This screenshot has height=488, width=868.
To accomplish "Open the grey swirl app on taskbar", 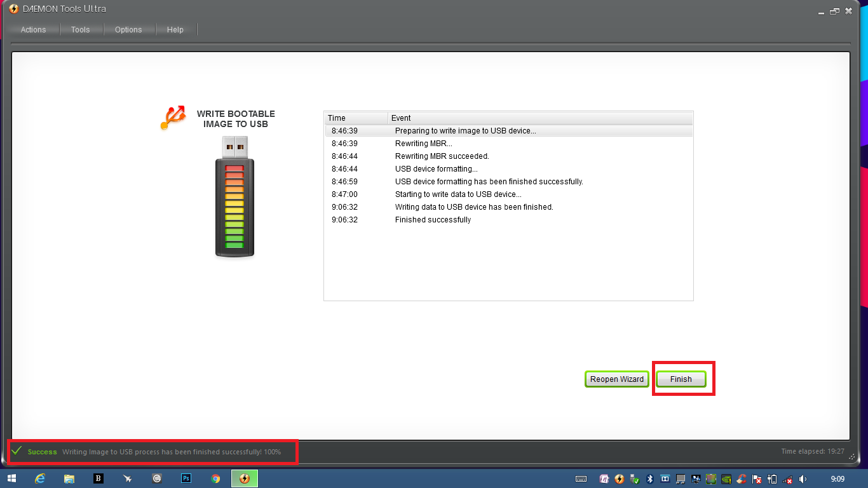I will (x=157, y=478).
